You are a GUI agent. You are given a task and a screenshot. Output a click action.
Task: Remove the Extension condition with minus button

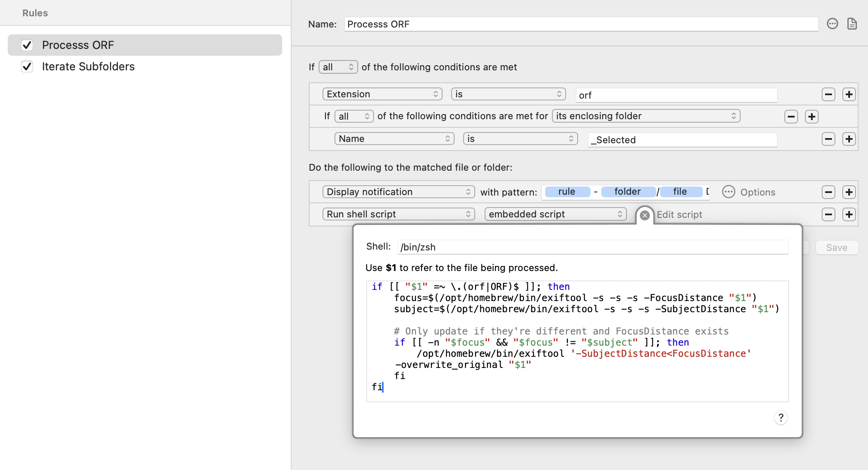click(828, 94)
